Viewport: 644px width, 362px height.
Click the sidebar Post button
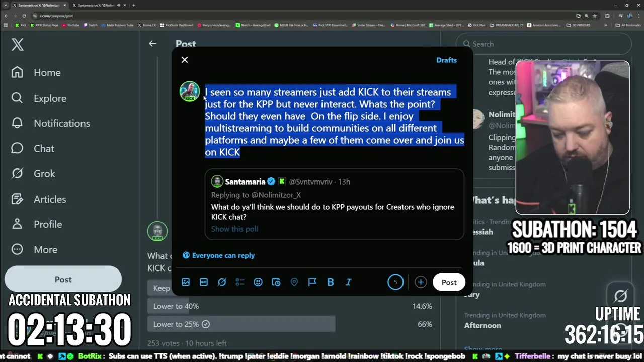[63, 280]
